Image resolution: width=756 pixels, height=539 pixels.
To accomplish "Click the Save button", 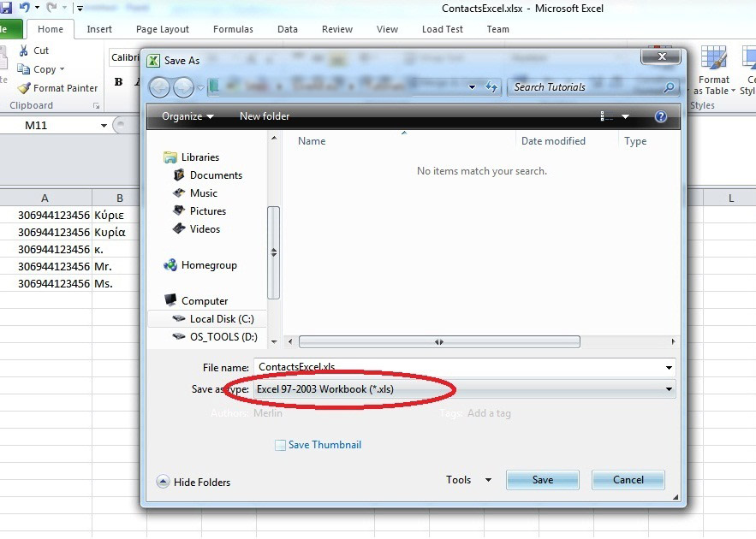I will click(x=543, y=480).
